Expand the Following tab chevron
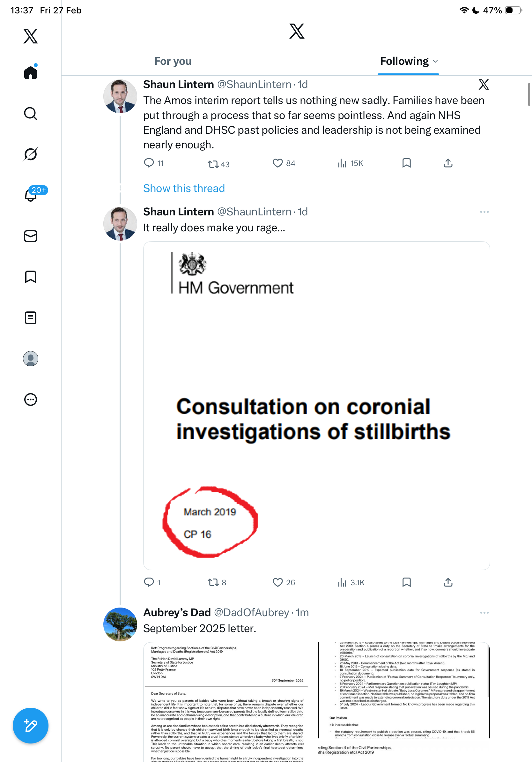The image size is (532, 762). (436, 61)
